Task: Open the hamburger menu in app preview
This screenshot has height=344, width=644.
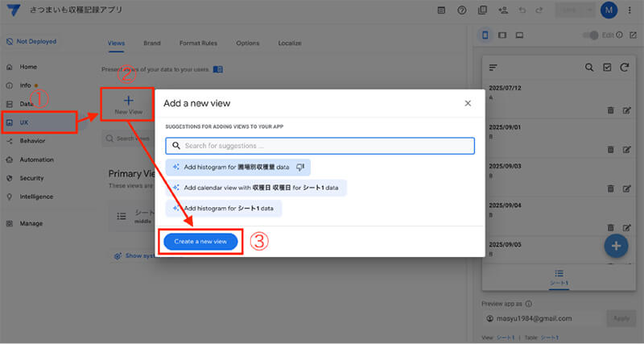Action: pyautogui.click(x=493, y=68)
